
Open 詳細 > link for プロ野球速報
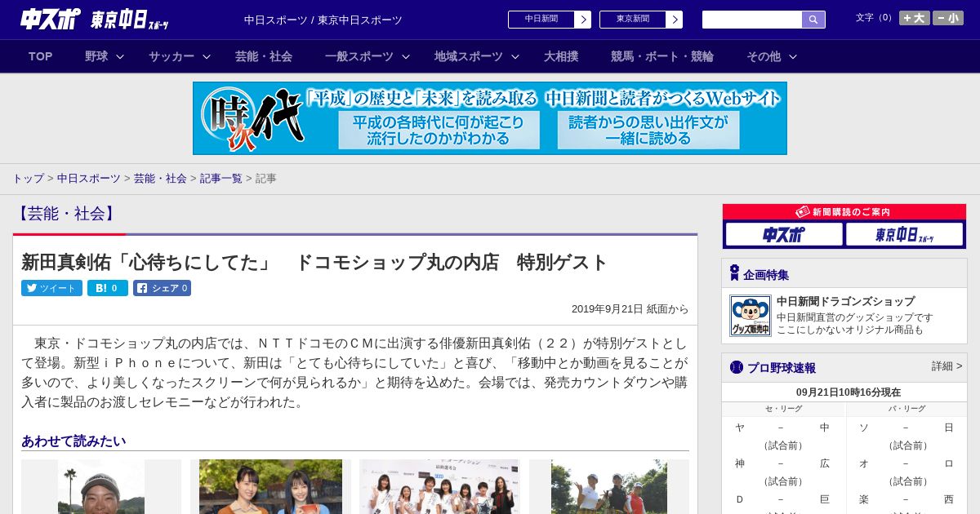(x=947, y=366)
